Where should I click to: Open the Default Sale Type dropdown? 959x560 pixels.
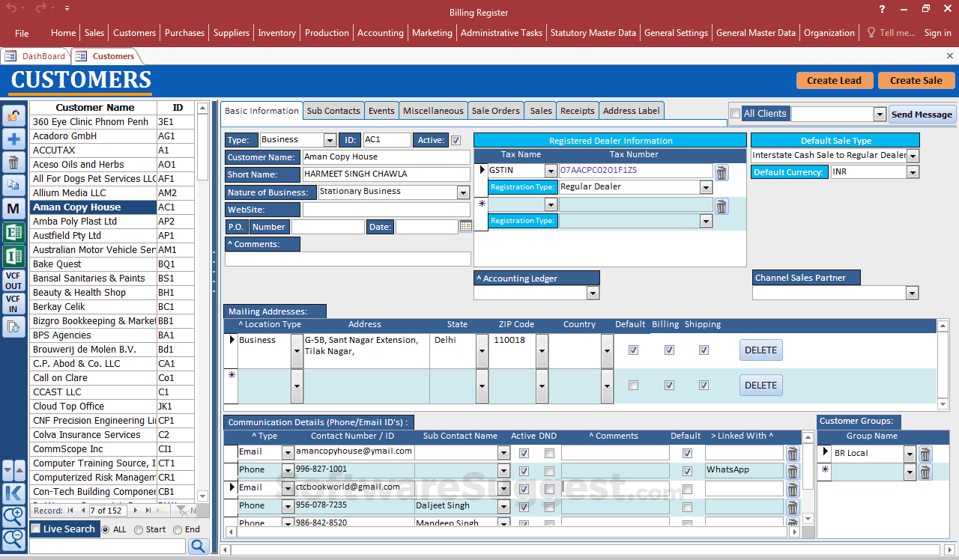[913, 156]
